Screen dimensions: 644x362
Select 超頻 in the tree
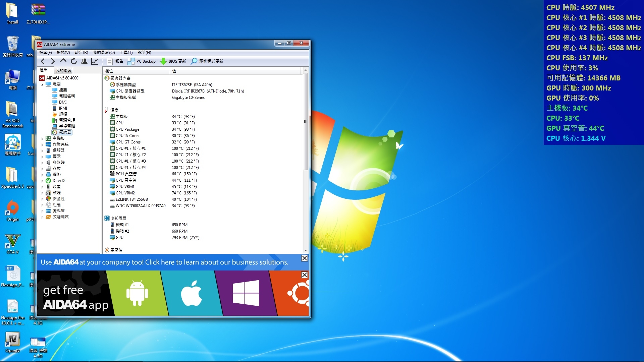coord(63,114)
